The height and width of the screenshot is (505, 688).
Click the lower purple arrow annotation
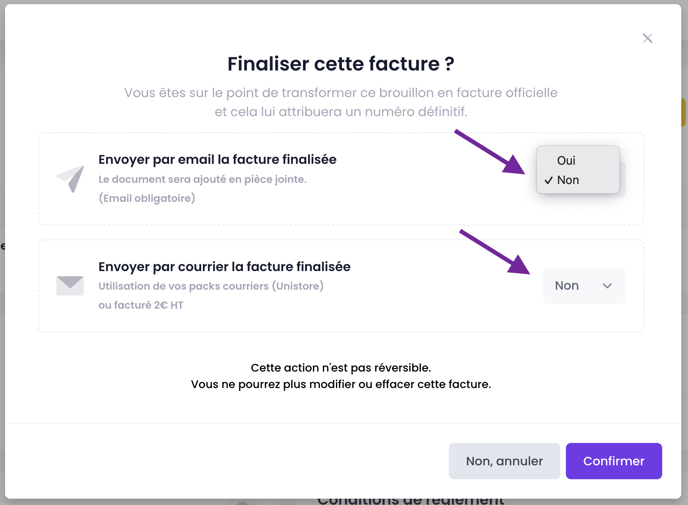(x=494, y=251)
